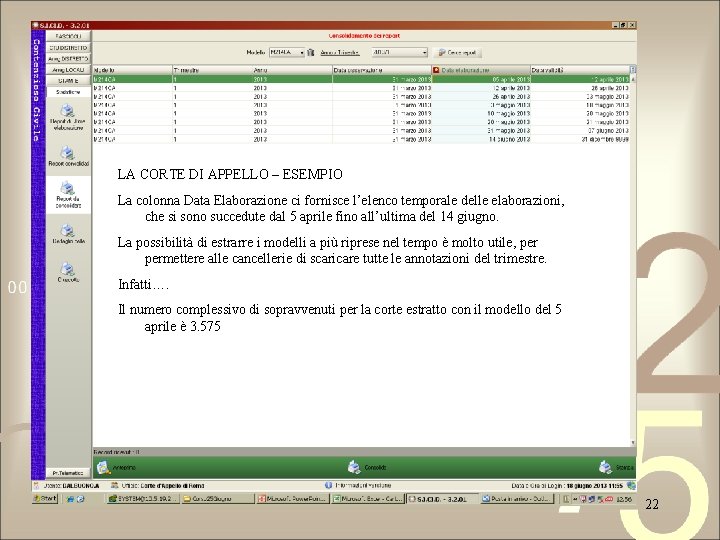Click the Utente icon in status bar
The height and width of the screenshot is (540, 720).
tap(36, 485)
